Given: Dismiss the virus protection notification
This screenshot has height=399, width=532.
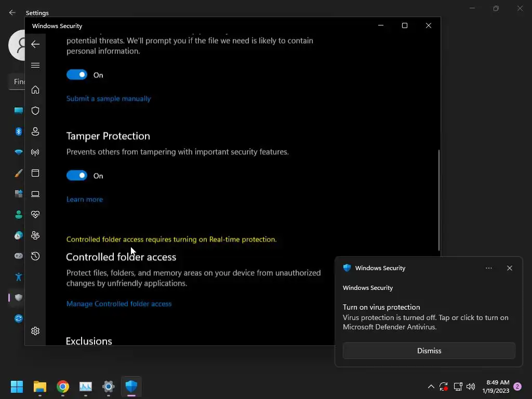Looking at the screenshot, I should [x=429, y=351].
